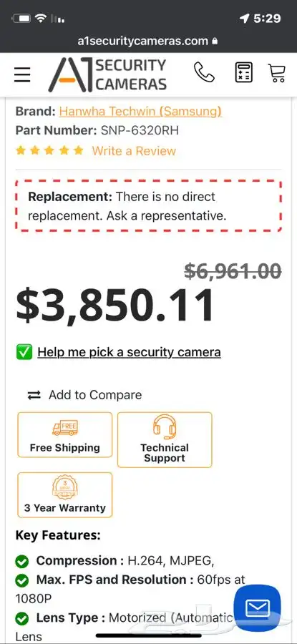The width and height of the screenshot is (297, 644).
Task: Open the Hanwha Techwin (Samsung) brand link
Action: [x=140, y=112]
